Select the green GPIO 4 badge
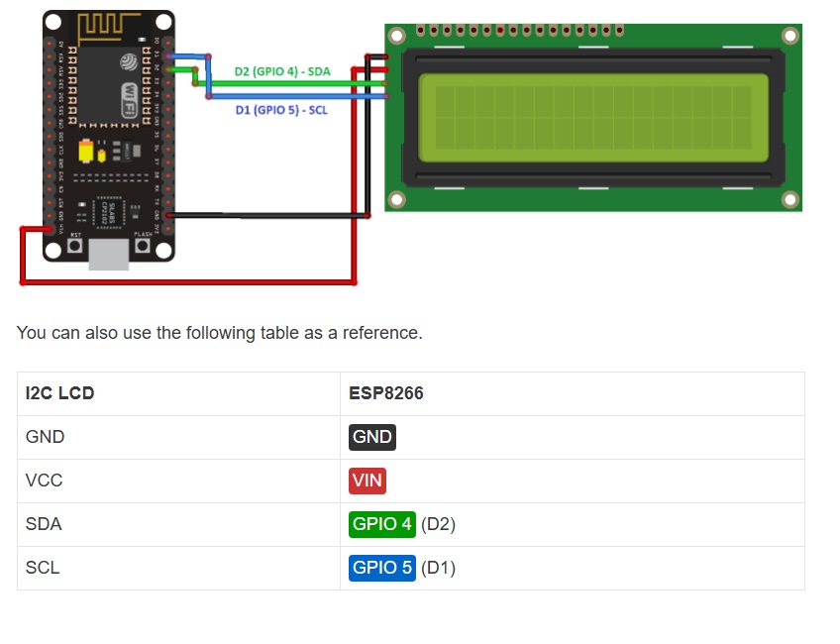This screenshot has width=840, height=644. [381, 524]
